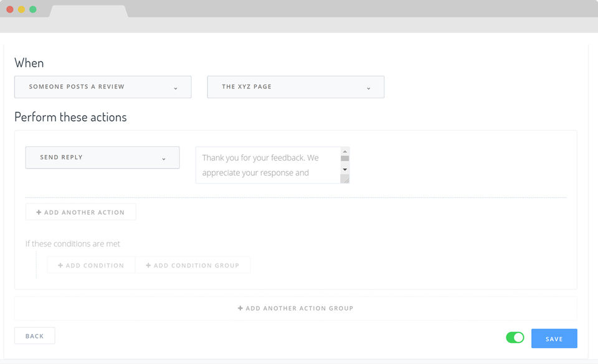Open the XYZ Page dropdown
598x364 pixels.
[x=295, y=87]
